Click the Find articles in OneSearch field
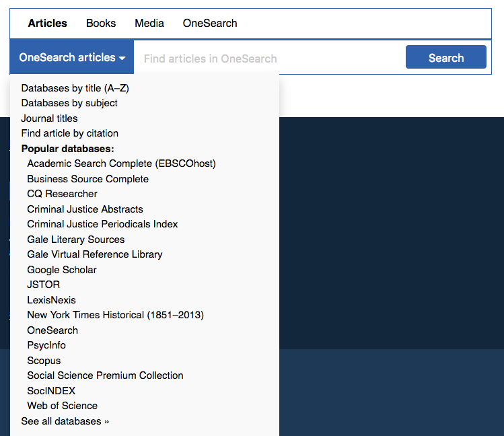This screenshot has height=436, width=504. coord(269,58)
